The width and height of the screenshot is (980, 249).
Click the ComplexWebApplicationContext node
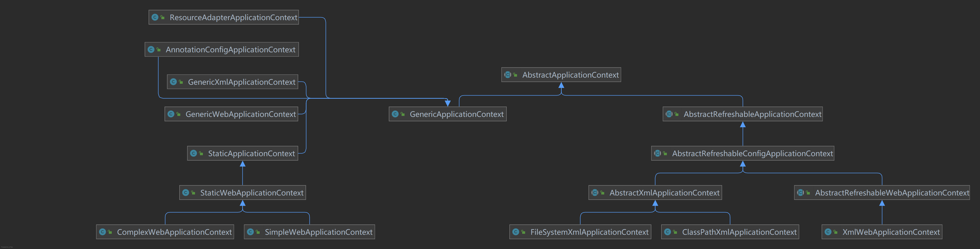[165, 232]
